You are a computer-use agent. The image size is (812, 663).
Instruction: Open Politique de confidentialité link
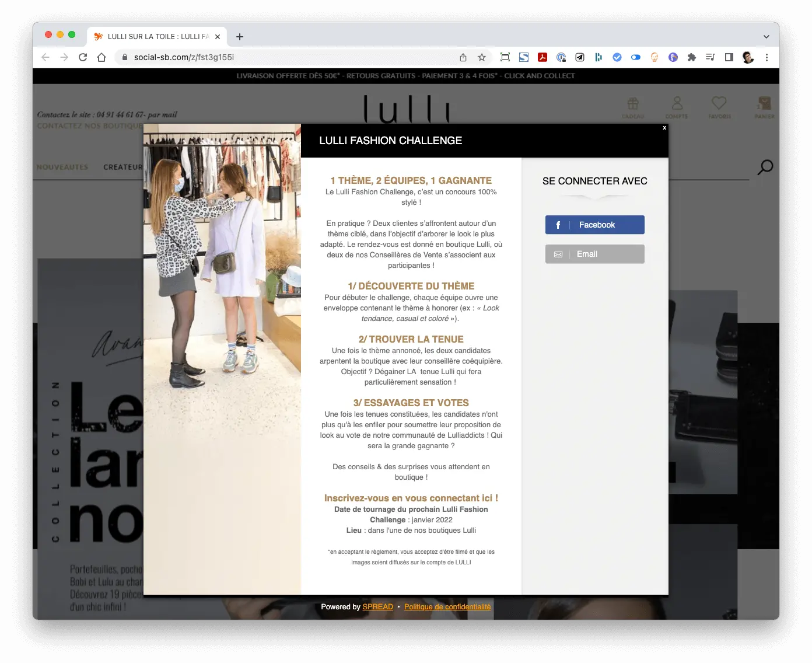point(447,607)
